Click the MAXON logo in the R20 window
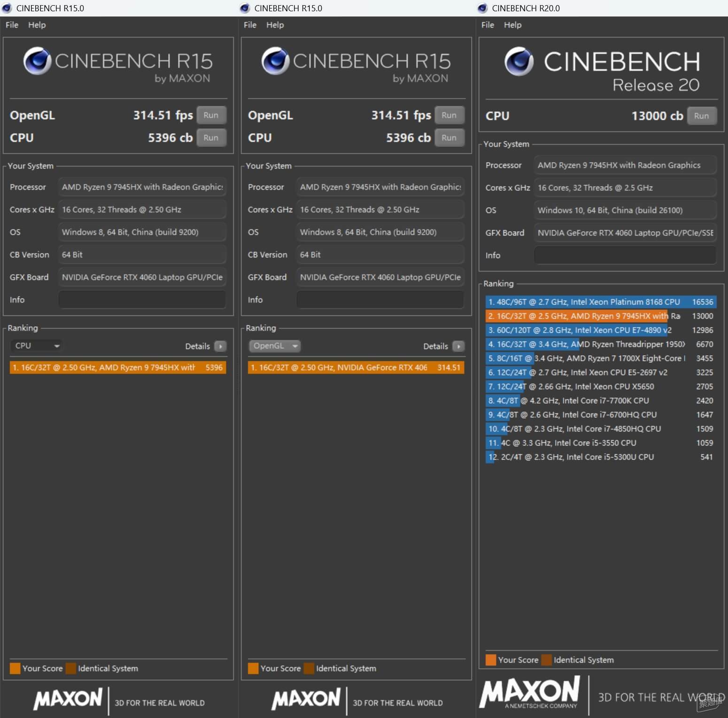 coord(529,692)
